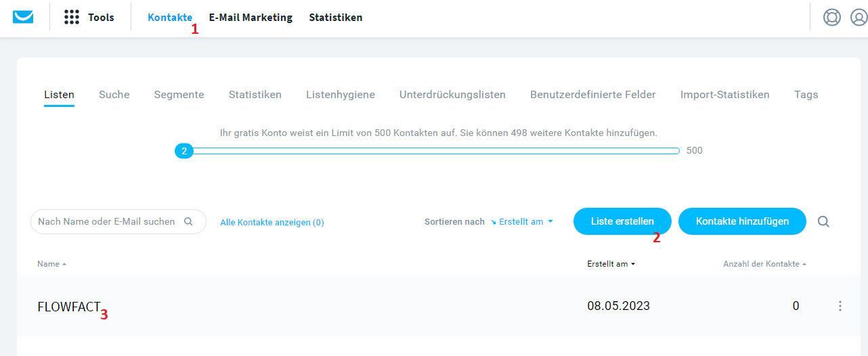Image resolution: width=868 pixels, height=356 pixels.
Task: Open the user account profile icon
Action: pyautogui.click(x=859, y=17)
